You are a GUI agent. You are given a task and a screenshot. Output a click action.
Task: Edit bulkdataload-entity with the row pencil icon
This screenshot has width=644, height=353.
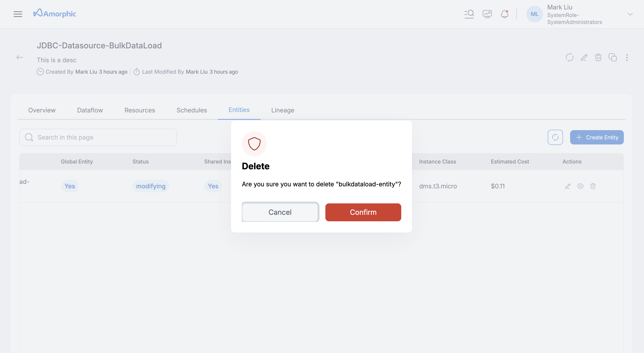[x=568, y=186]
